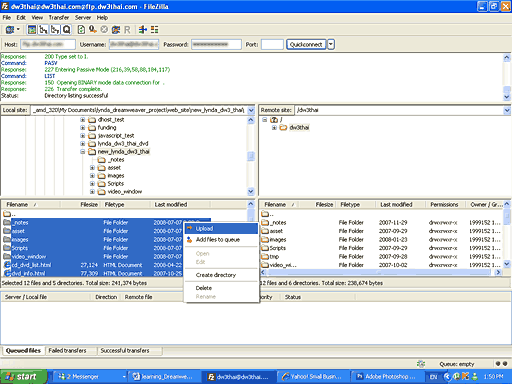Screen dimensions: 512x384
Task: Choose Create directory from context menu
Action: [x=221, y=275]
